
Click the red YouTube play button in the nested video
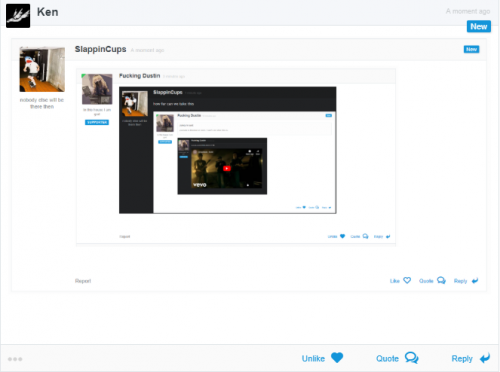tap(227, 168)
